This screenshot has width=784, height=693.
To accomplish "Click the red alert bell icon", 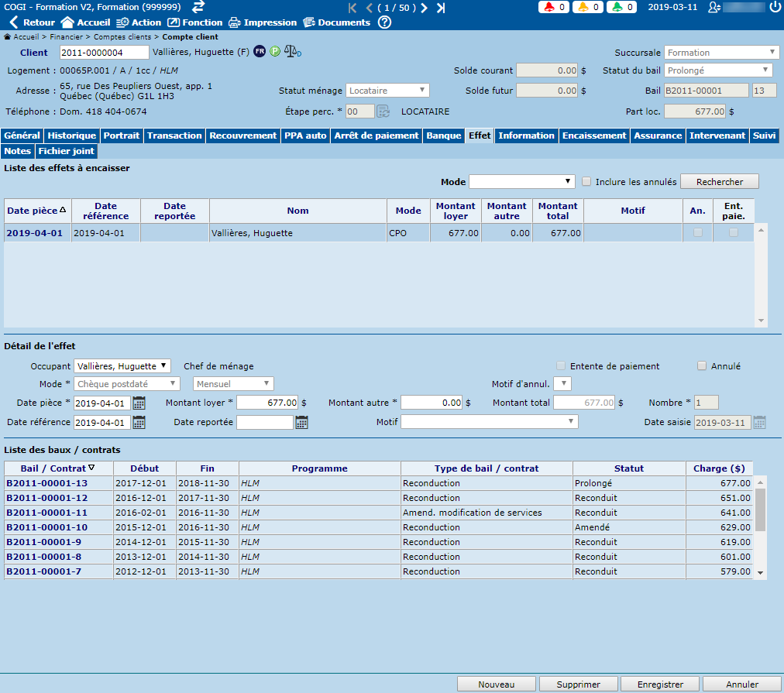I will click(x=550, y=8).
